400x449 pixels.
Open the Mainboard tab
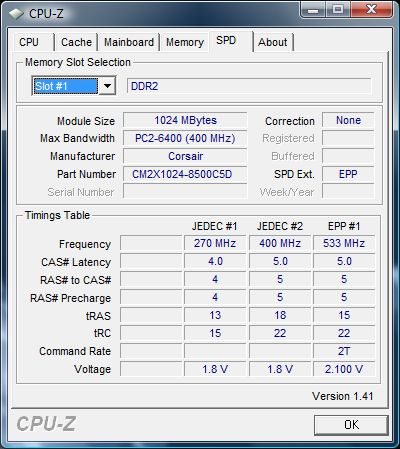click(129, 42)
